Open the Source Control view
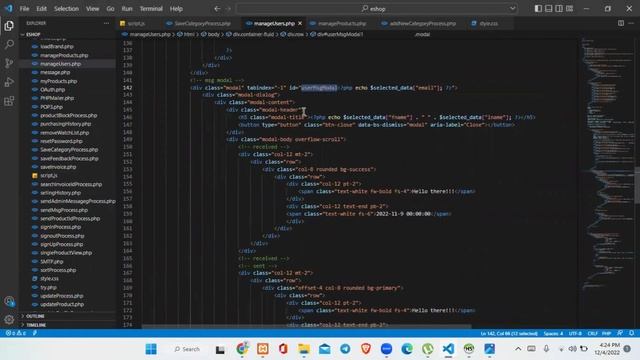Viewport: 640px width, 360px height. click(x=9, y=63)
